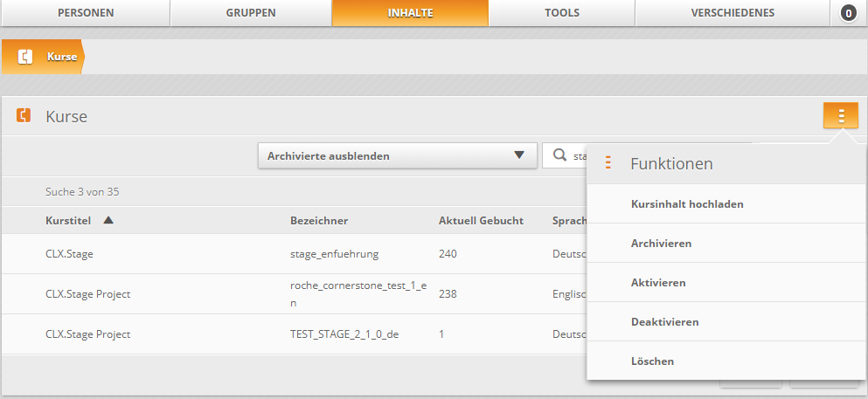
Task: Click the notification counter badge showing 0
Action: [848, 13]
